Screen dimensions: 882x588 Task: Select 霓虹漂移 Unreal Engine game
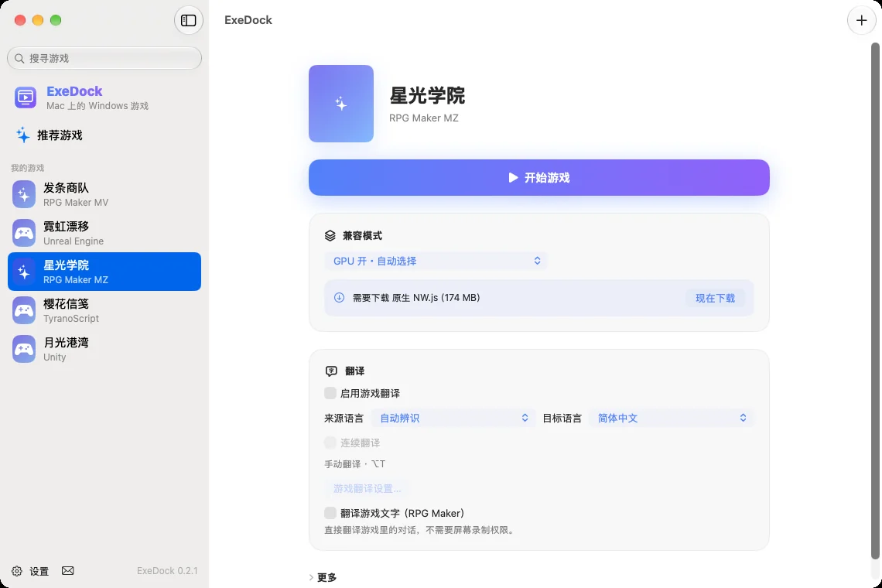tap(104, 233)
